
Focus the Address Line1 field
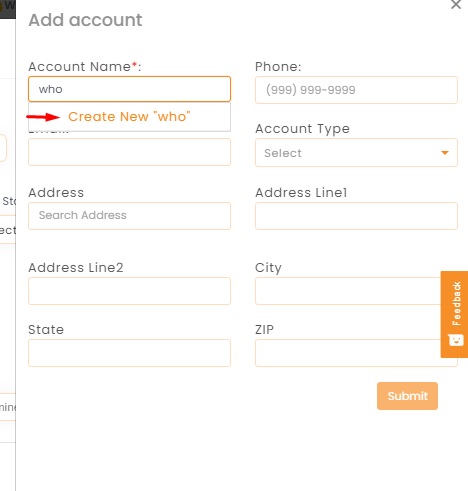click(x=356, y=216)
